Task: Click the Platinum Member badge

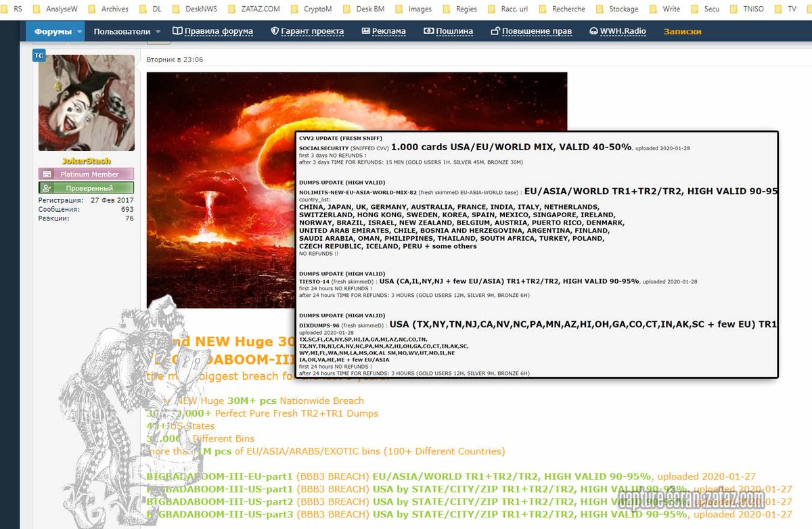Action: 86,174
